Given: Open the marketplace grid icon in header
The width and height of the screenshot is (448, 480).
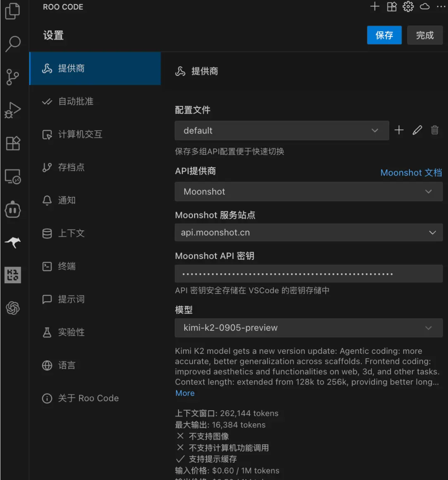Looking at the screenshot, I should (392, 6).
